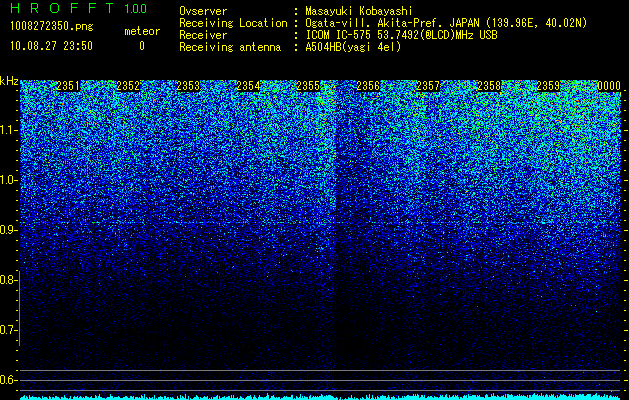629x400 pixels.
Task: Select the file name 1008272350.png
Action: click(x=52, y=27)
